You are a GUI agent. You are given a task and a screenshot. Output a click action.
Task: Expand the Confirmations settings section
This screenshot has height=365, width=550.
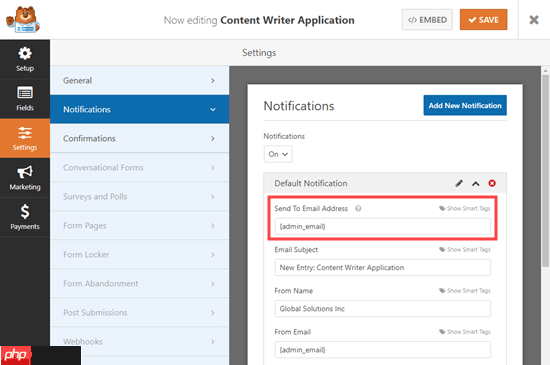[140, 138]
